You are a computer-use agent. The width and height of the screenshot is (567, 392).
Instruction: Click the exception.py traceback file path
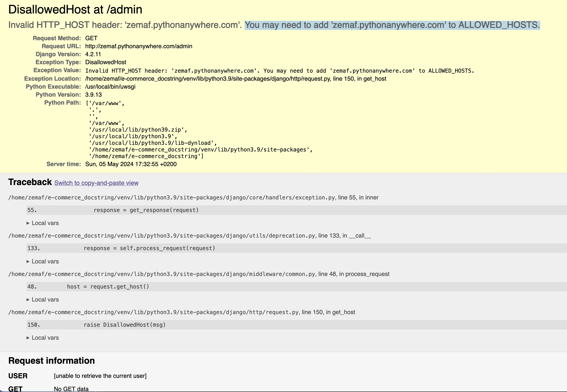(x=171, y=197)
